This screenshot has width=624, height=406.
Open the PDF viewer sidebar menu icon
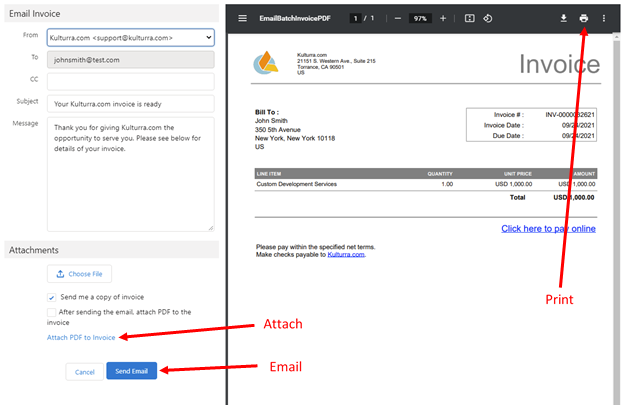coord(242,18)
